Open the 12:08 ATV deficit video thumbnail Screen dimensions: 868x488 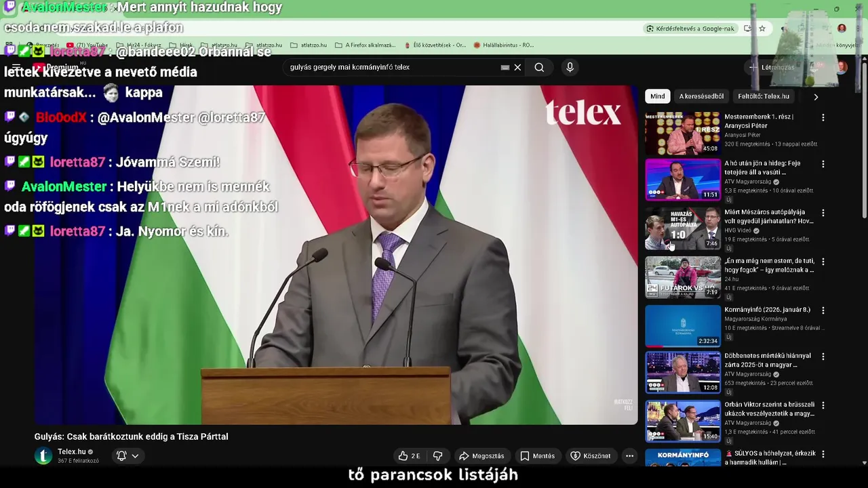683,372
